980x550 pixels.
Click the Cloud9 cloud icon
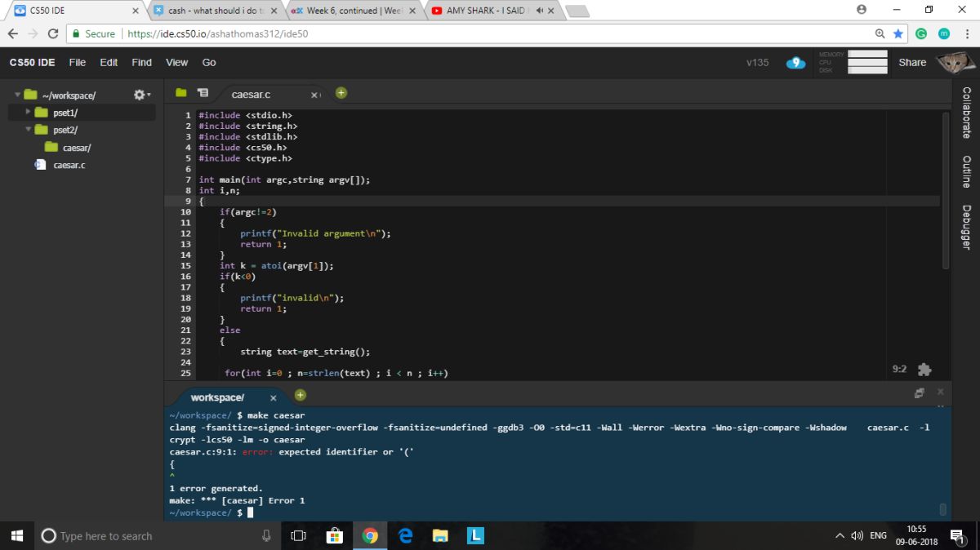click(795, 63)
